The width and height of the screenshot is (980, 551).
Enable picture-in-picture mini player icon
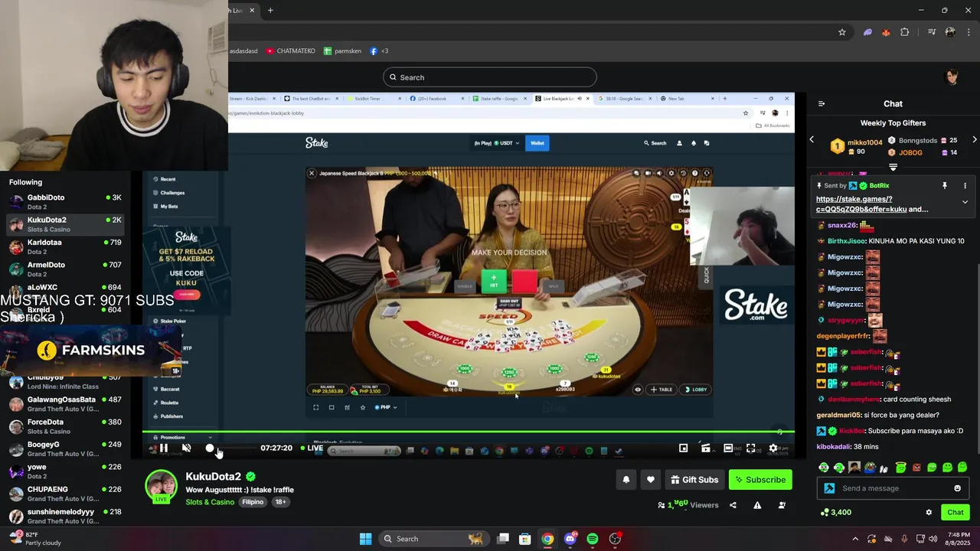point(684,448)
